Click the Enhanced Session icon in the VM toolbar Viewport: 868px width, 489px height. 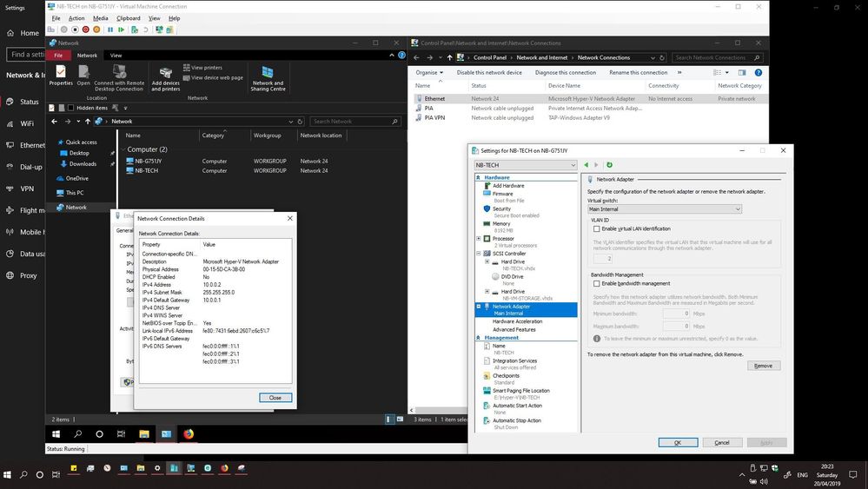click(159, 30)
